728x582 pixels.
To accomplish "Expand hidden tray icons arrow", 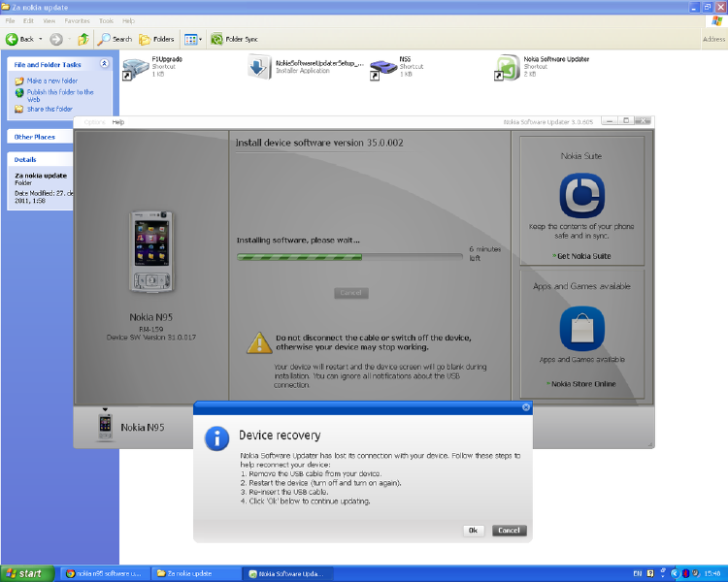I will pos(675,573).
